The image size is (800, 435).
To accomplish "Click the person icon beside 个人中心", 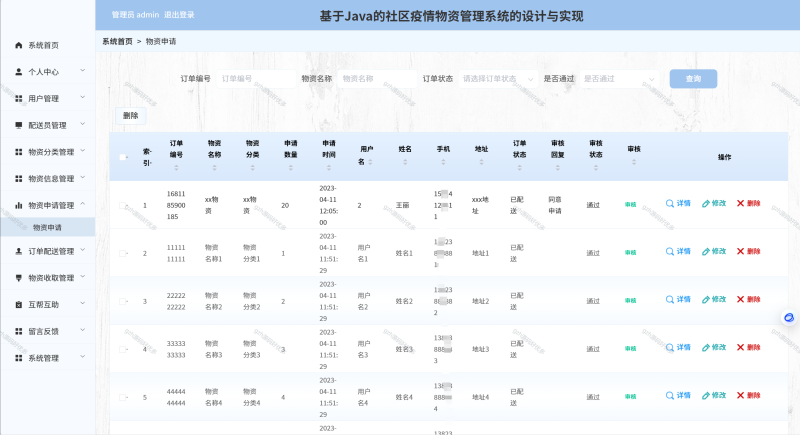I will [x=19, y=72].
